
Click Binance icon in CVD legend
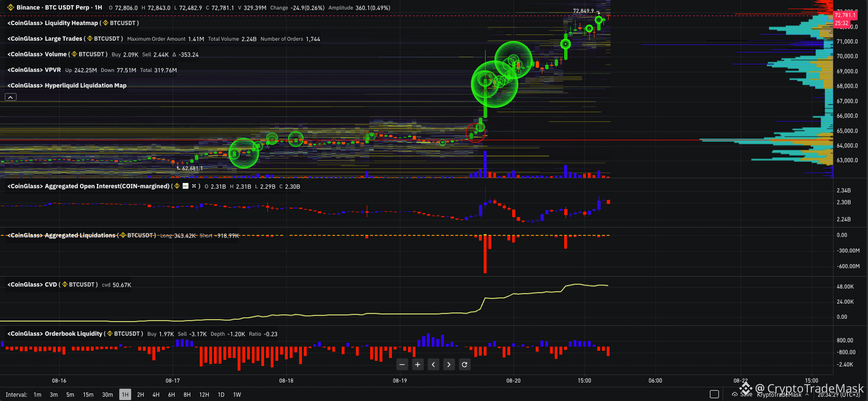[x=64, y=285]
